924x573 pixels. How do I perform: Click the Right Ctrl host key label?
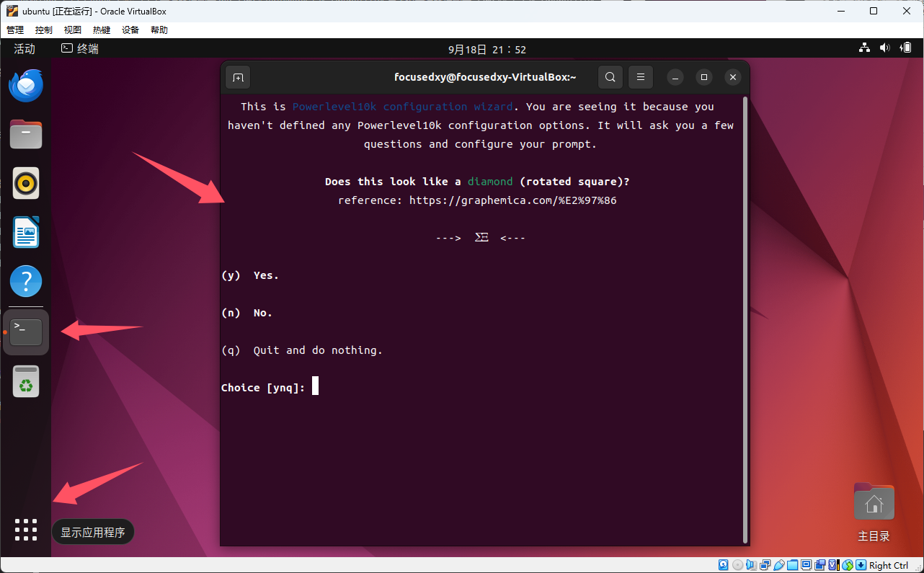click(x=889, y=565)
